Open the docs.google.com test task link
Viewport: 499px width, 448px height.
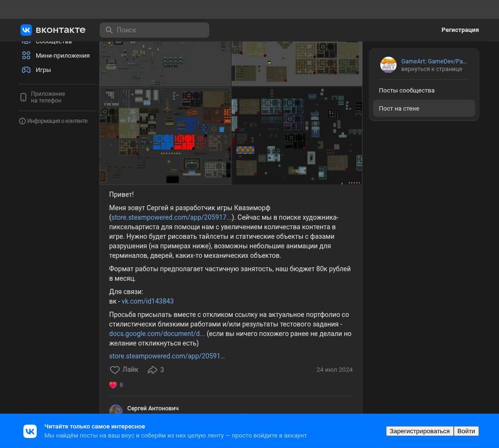pos(157,334)
